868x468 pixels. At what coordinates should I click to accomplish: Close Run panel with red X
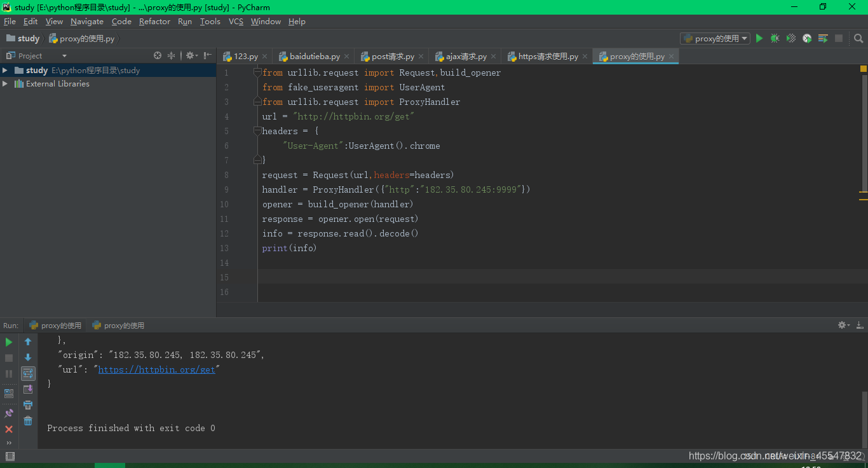(x=9, y=429)
